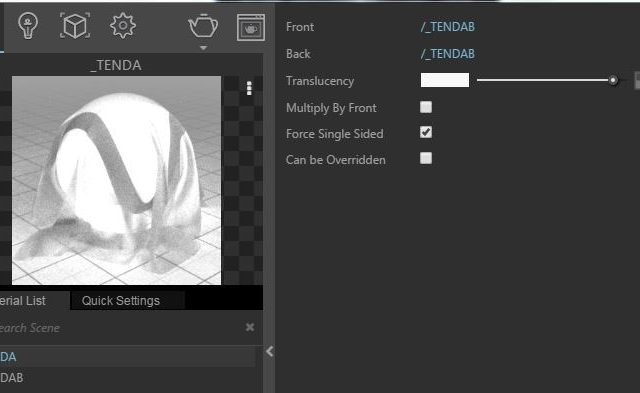Click the texture slot button beside Translucency slider
The image size is (640, 393).
click(x=637, y=80)
